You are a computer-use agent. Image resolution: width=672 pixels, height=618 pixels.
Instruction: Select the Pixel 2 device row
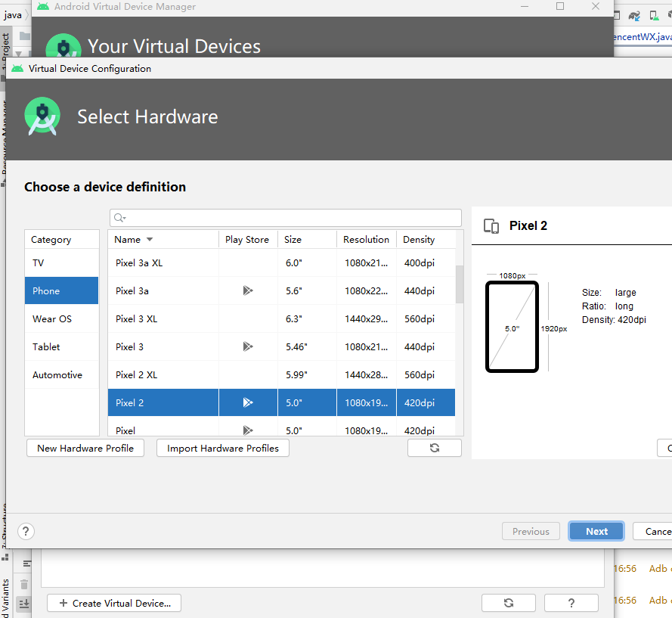(x=281, y=402)
